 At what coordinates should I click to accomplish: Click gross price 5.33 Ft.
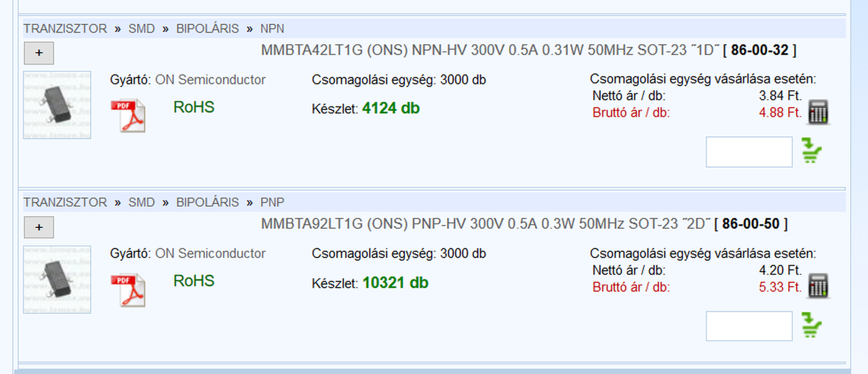tap(781, 287)
